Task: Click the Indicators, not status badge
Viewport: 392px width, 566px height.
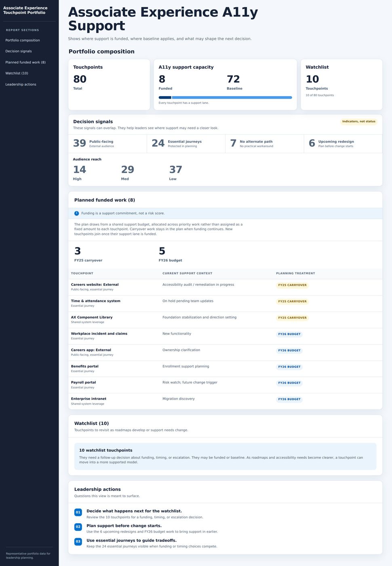Action: click(359, 121)
